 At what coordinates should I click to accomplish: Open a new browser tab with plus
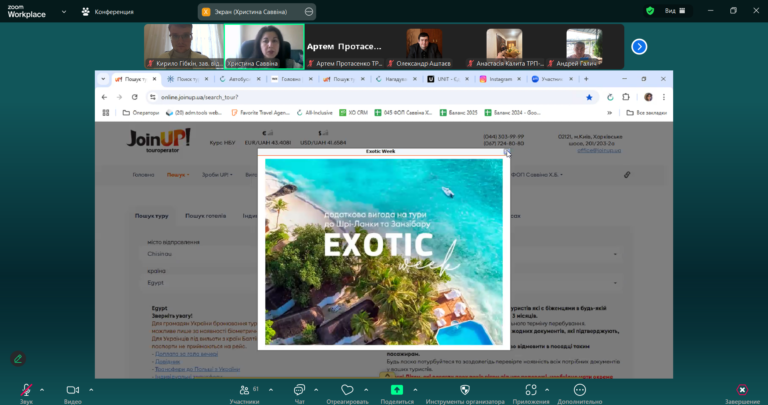[586, 79]
